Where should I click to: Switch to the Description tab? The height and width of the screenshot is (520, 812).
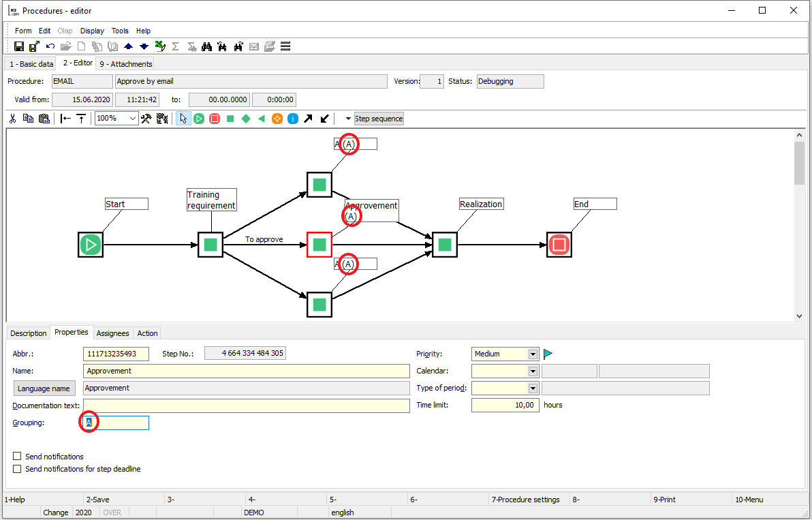(29, 333)
